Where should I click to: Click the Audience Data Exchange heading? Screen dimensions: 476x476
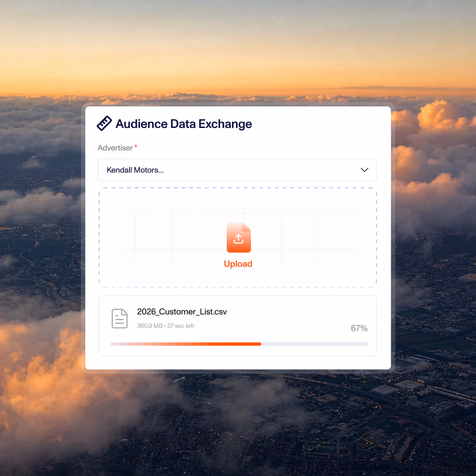(184, 124)
